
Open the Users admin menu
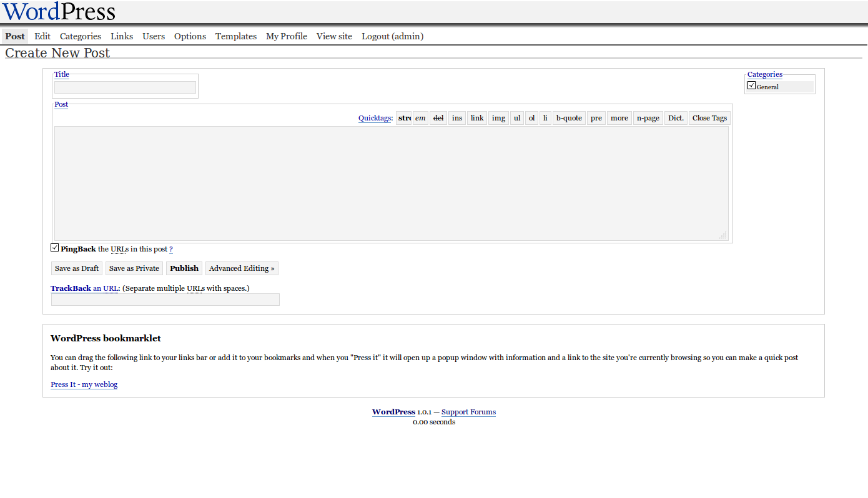[154, 36]
